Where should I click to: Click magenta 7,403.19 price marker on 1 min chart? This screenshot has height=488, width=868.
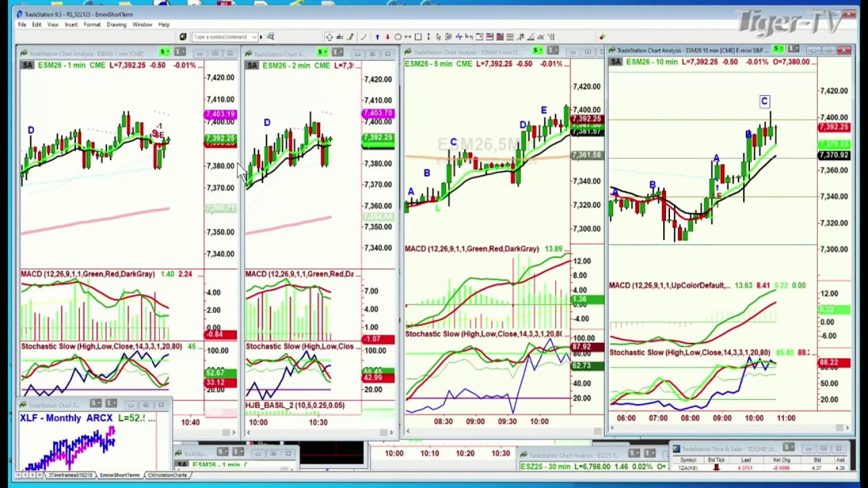coord(221,115)
